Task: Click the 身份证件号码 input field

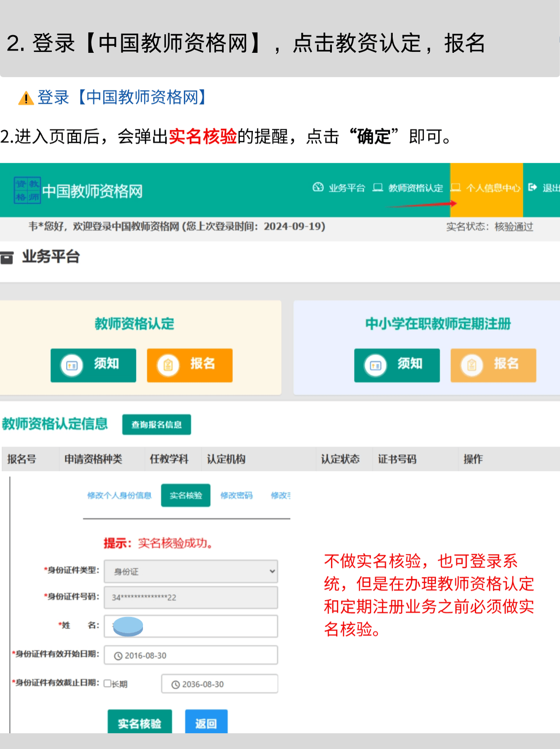Action: pyautogui.click(x=191, y=597)
